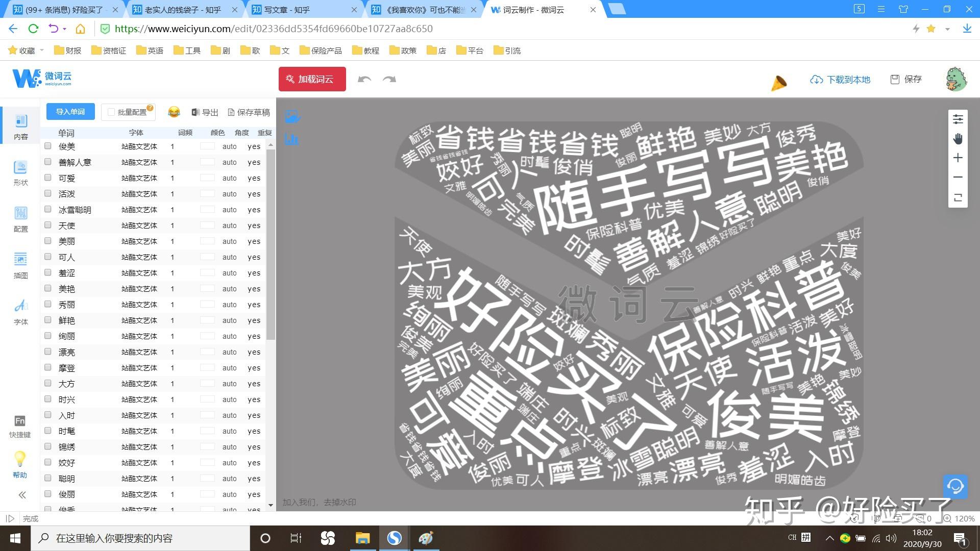Viewport: 980px width, 551px height.
Task: Click the image icon on canvas
Action: click(292, 117)
